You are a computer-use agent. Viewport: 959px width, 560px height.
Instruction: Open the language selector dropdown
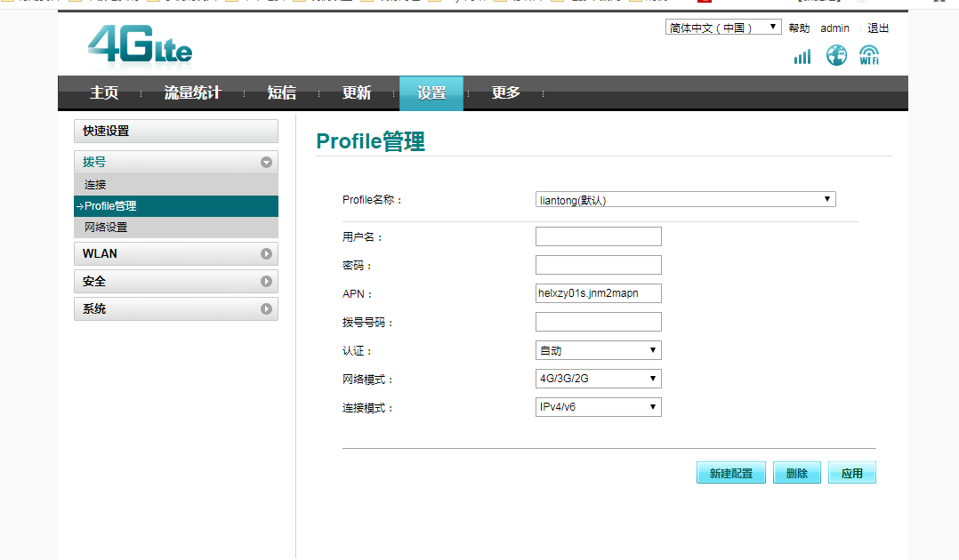tap(722, 28)
